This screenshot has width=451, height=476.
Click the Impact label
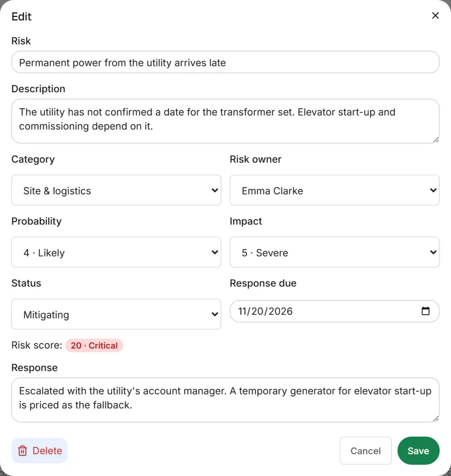click(245, 221)
